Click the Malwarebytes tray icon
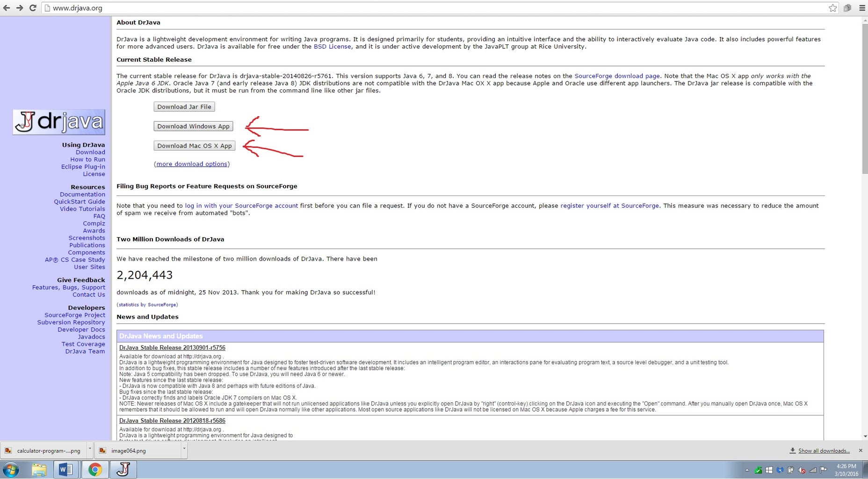The width and height of the screenshot is (868, 479). (780, 470)
